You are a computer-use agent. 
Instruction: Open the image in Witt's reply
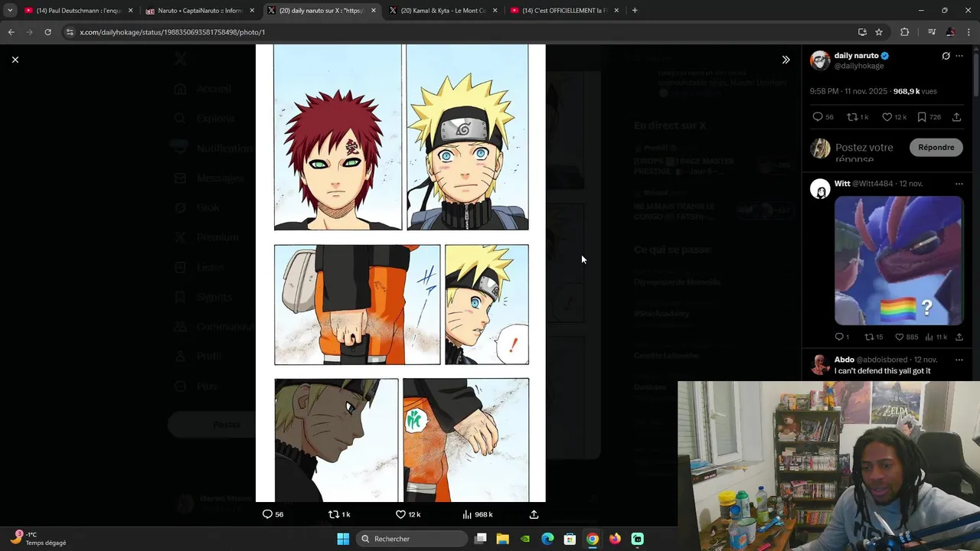click(898, 261)
